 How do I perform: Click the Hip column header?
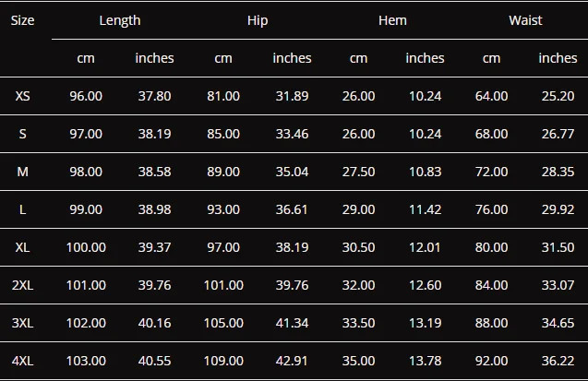(x=258, y=20)
